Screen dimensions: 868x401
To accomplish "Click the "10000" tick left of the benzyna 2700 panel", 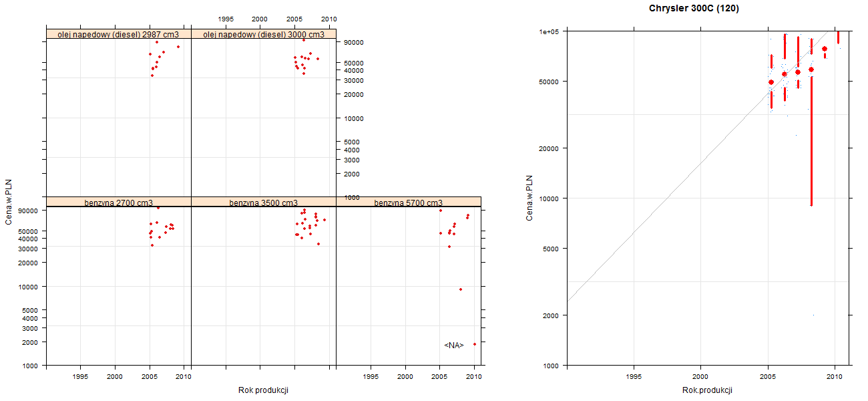I will (29, 287).
